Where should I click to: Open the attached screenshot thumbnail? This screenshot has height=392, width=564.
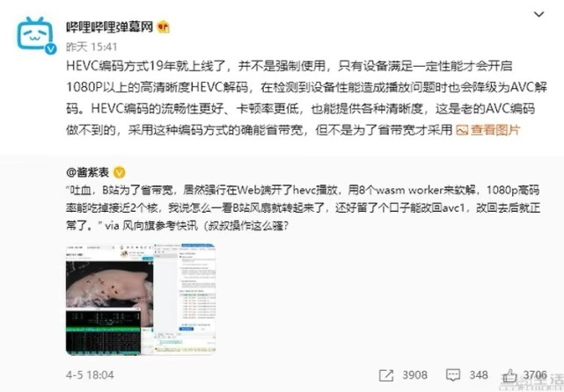pyautogui.click(x=141, y=300)
